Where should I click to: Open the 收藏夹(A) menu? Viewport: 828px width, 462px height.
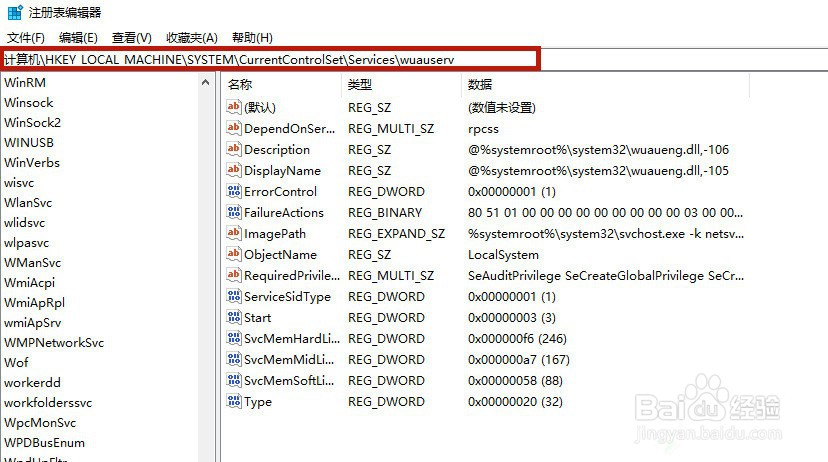[x=192, y=38]
